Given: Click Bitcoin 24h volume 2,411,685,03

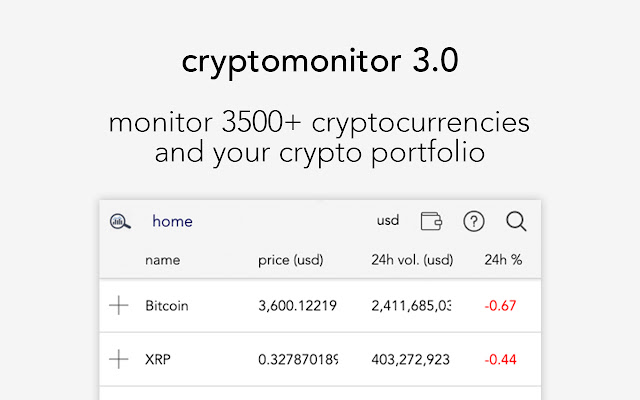Looking at the screenshot, I should click(411, 306).
